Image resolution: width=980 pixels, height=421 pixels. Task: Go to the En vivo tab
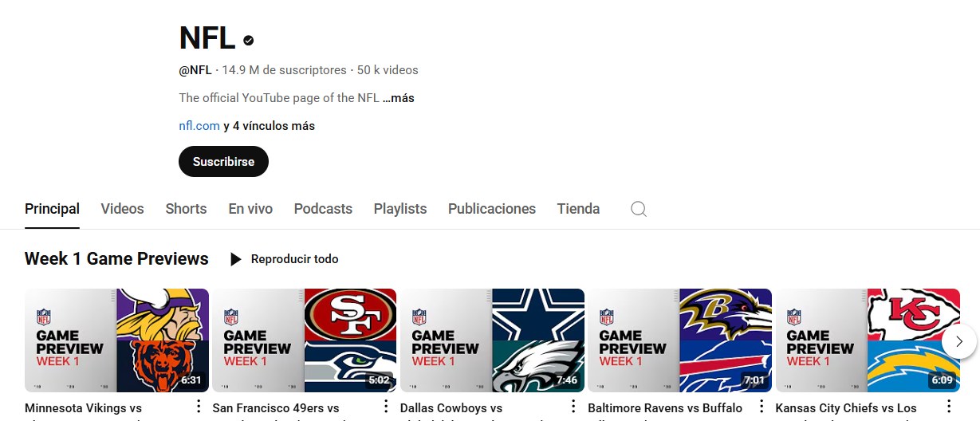click(250, 209)
